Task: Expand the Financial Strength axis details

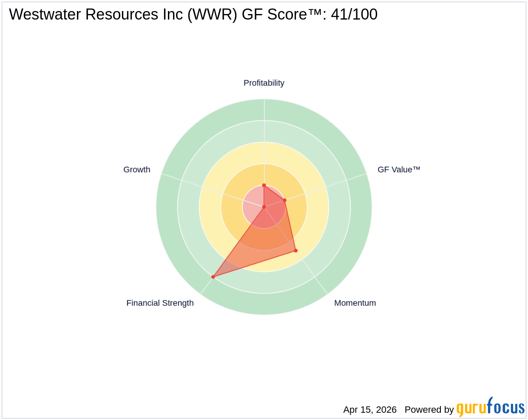Action: pyautogui.click(x=160, y=303)
